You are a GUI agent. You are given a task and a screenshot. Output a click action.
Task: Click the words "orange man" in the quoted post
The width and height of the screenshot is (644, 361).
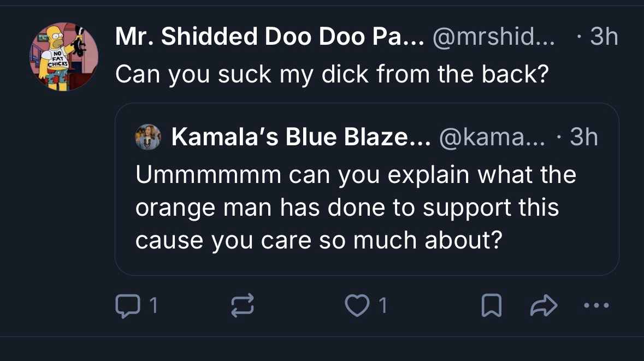click(206, 209)
